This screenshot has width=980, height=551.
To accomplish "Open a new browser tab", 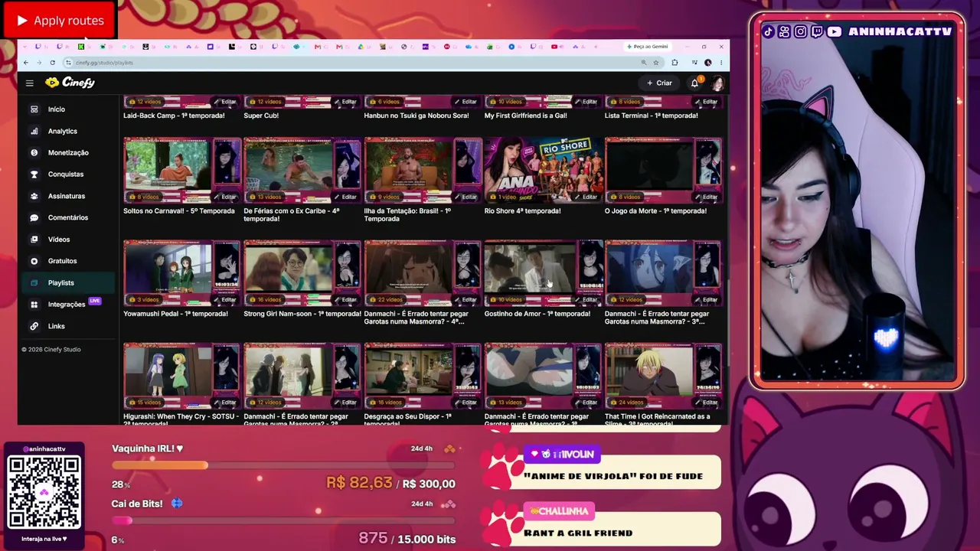I will (x=596, y=47).
